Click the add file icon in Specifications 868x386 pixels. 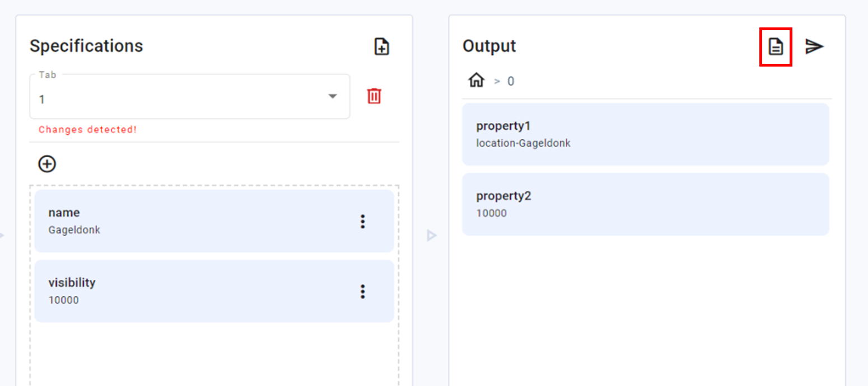coord(381,46)
